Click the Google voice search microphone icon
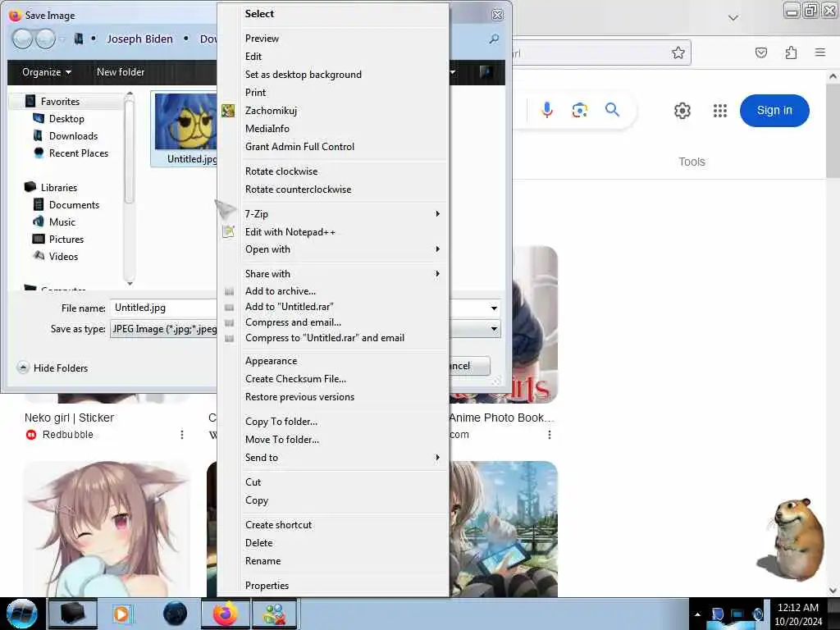This screenshot has height=630, width=840. tap(547, 110)
